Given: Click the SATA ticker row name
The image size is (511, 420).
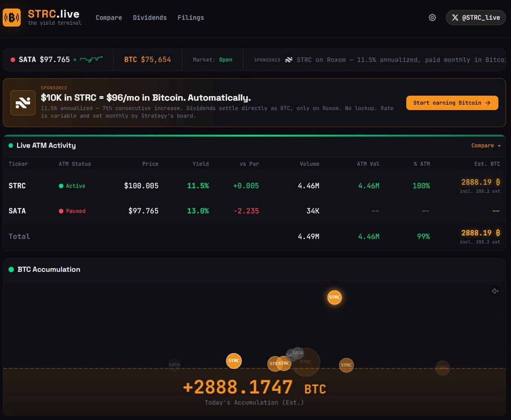Looking at the screenshot, I should 17,211.
